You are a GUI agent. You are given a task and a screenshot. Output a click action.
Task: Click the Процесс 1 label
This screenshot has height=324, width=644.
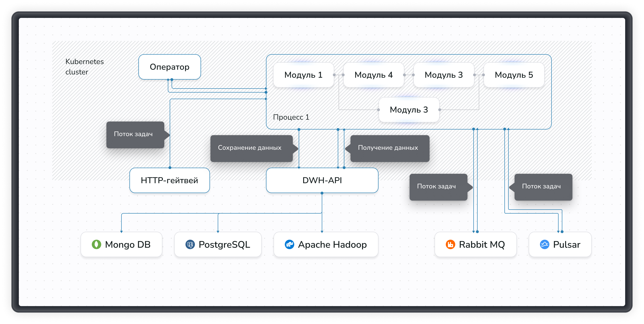click(x=291, y=117)
